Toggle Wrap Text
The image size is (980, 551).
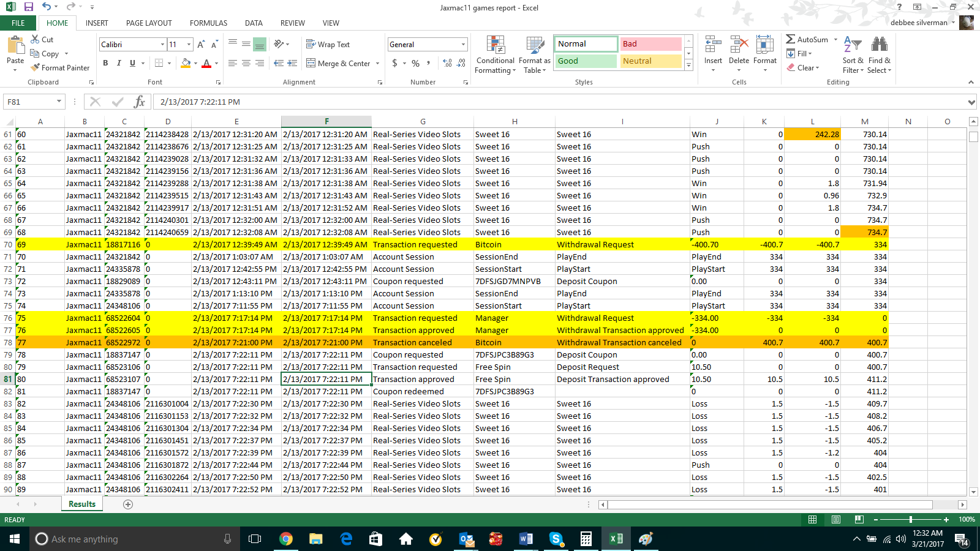click(328, 44)
